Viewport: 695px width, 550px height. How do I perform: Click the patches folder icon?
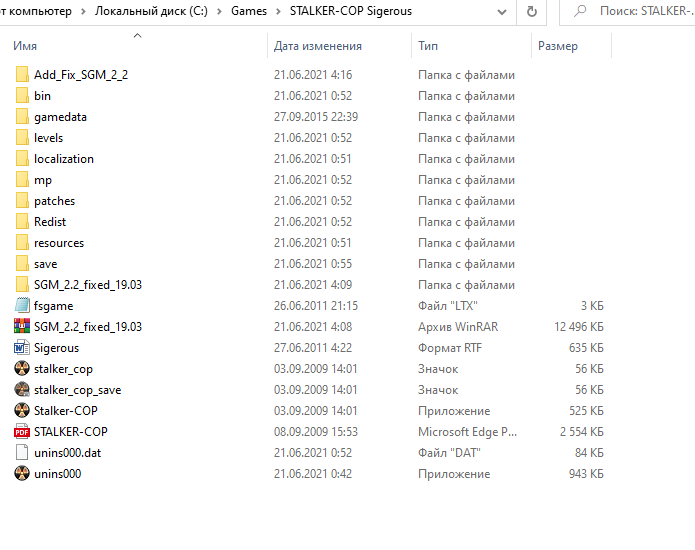click(x=22, y=201)
